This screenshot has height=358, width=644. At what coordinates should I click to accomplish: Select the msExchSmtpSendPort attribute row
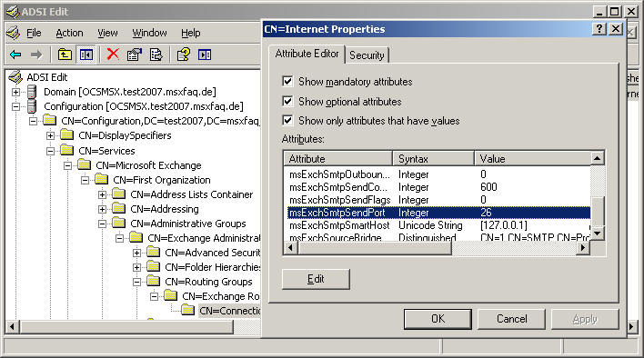[x=438, y=213]
